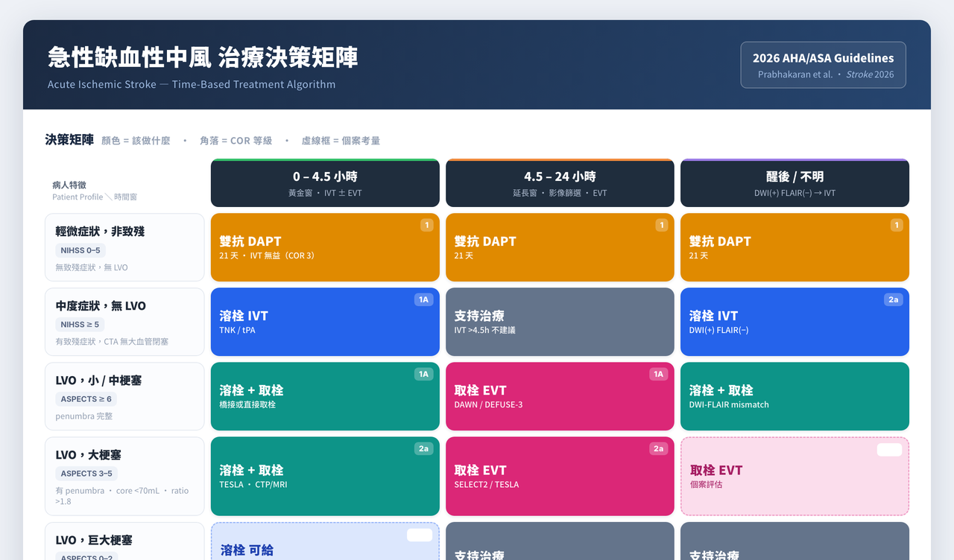This screenshot has height=560, width=954.
Task: Click the 2a badge on SELECT2 / TESLA card
Action: tap(658, 448)
